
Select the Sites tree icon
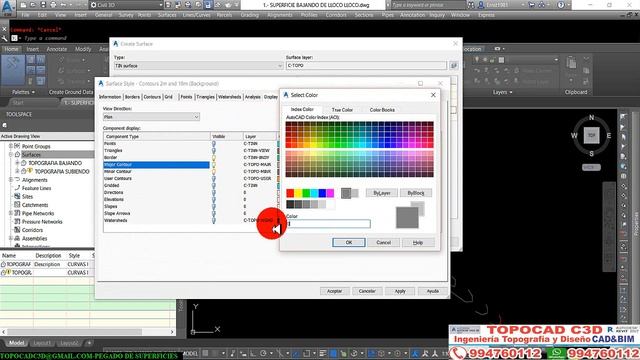tap(17, 196)
